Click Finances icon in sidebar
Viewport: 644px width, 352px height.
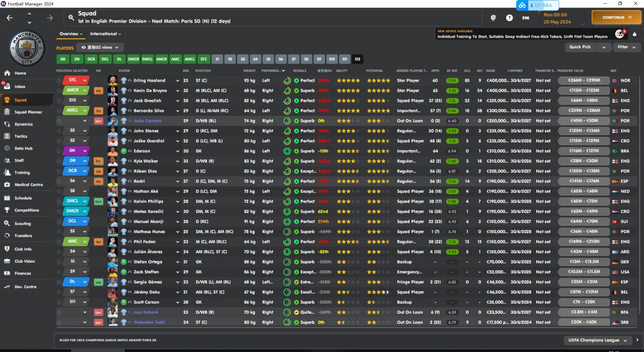(7, 273)
